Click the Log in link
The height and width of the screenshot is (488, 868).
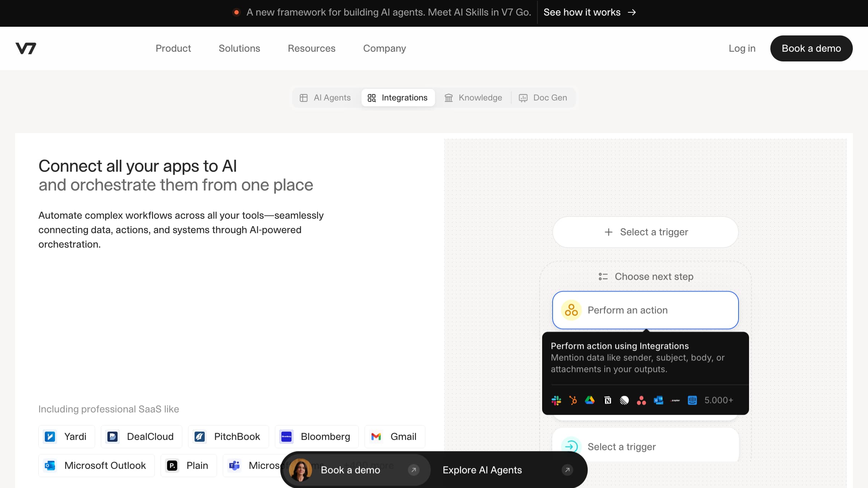[742, 48]
